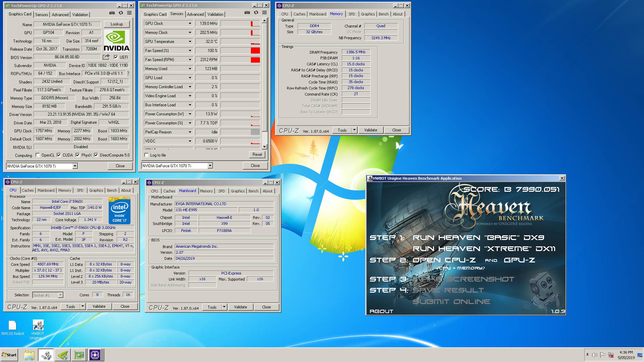This screenshot has width=644, height=362.
Task: Click Reset button in GPU-Z Sensors
Action: (x=257, y=155)
